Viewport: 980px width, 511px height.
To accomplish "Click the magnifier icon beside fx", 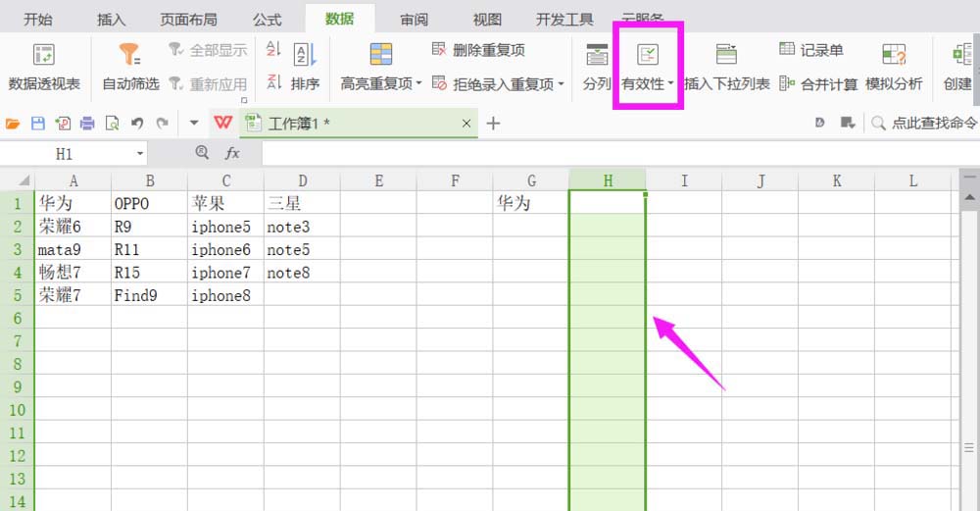I will (x=201, y=153).
